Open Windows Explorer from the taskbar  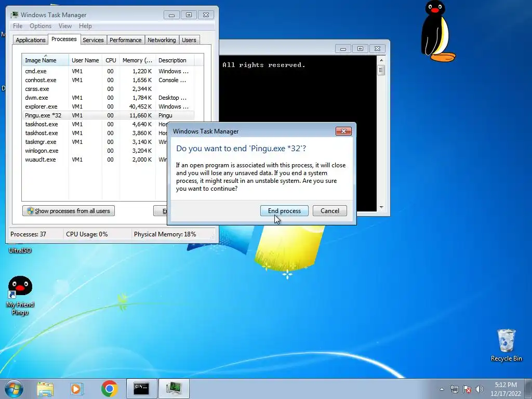pyautogui.click(x=45, y=389)
